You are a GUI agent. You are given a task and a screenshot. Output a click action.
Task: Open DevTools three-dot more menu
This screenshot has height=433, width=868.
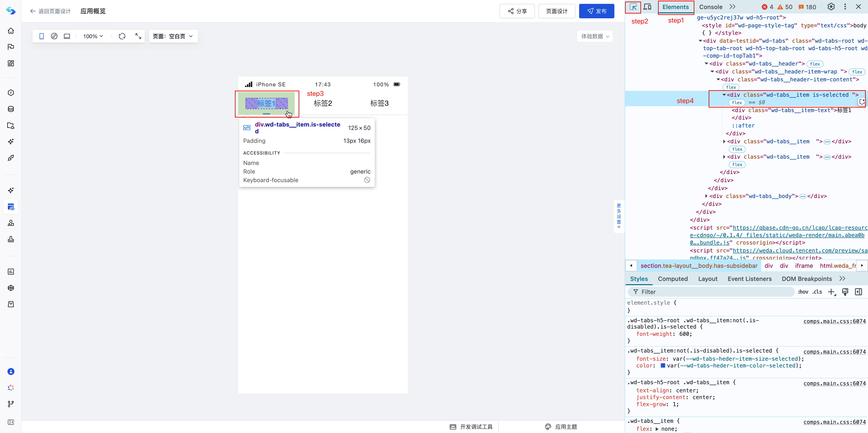(x=845, y=7)
